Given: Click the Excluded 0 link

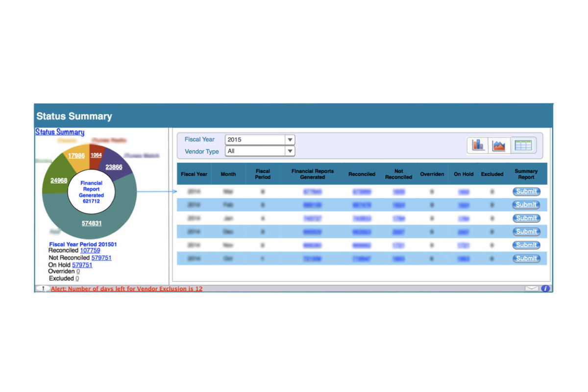Looking at the screenshot, I should click(77, 278).
